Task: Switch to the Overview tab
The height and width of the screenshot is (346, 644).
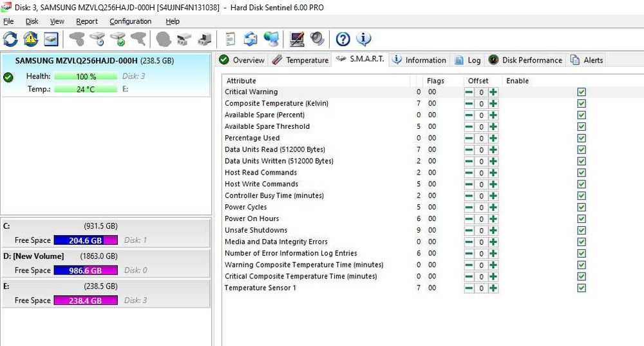Action: pyautogui.click(x=242, y=60)
